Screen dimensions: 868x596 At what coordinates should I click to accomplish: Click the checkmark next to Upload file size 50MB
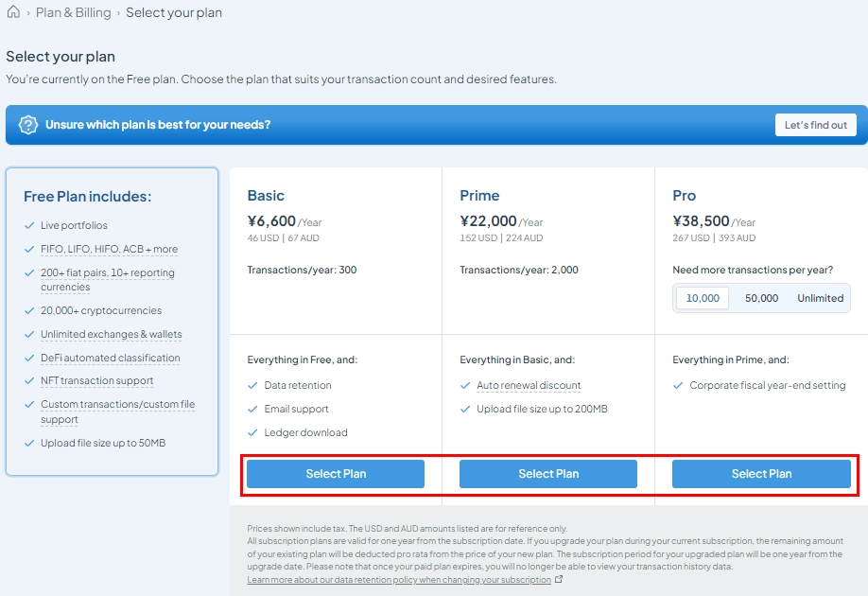click(x=29, y=443)
